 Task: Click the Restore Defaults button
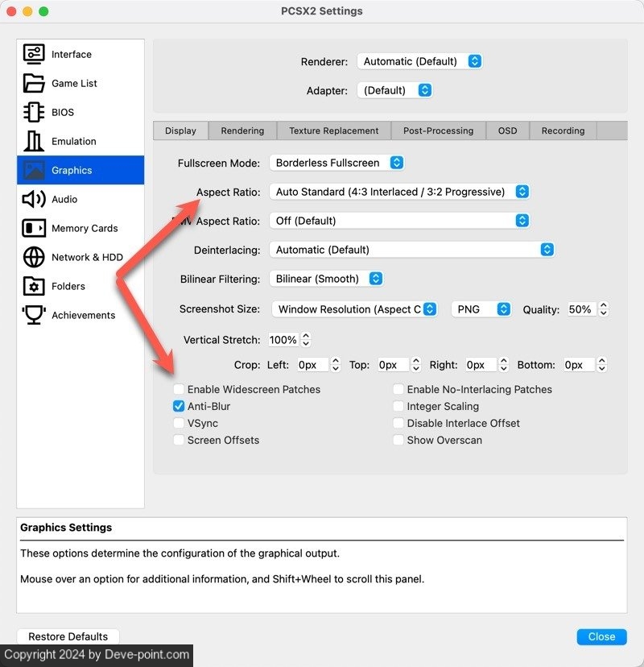(x=68, y=636)
